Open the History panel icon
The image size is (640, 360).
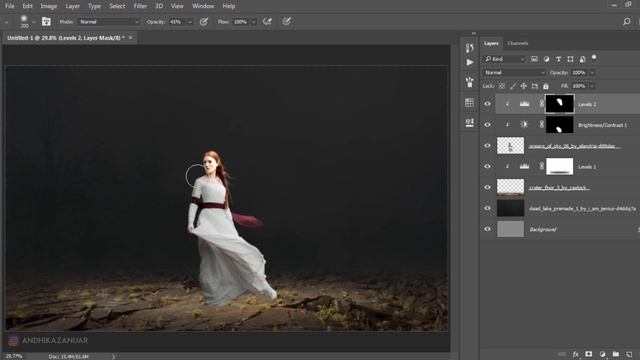[469, 47]
